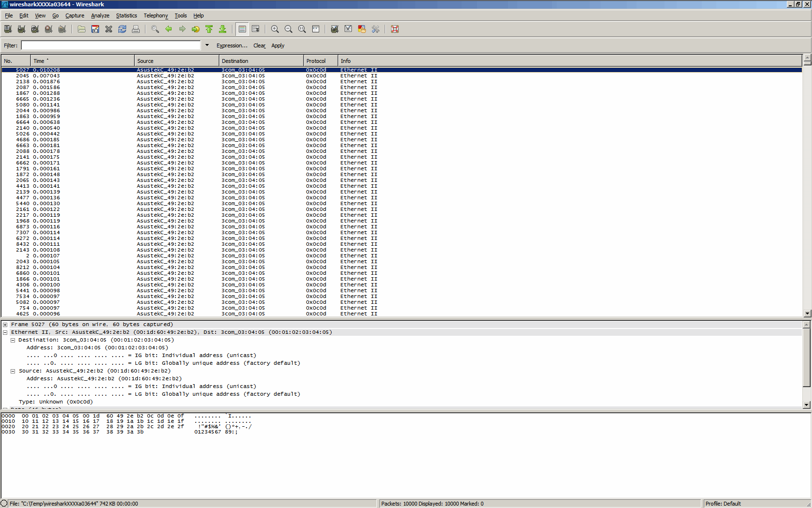812x508 pixels.
Task: Open the list of capture interfaces
Action: pyautogui.click(x=8, y=29)
